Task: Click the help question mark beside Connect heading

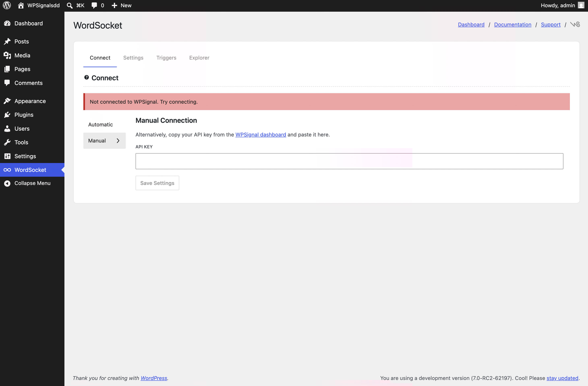Action: [86, 77]
